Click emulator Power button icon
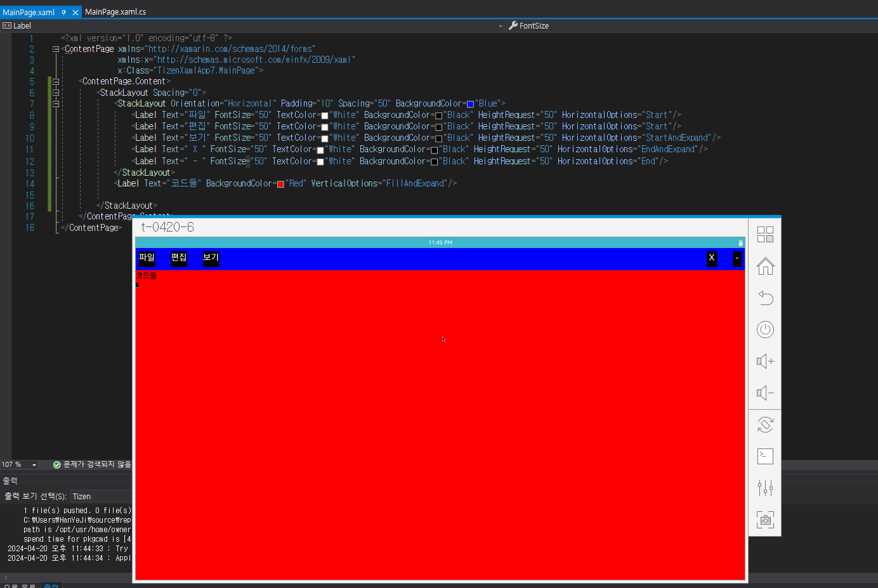The height and width of the screenshot is (588, 878). pos(765,329)
